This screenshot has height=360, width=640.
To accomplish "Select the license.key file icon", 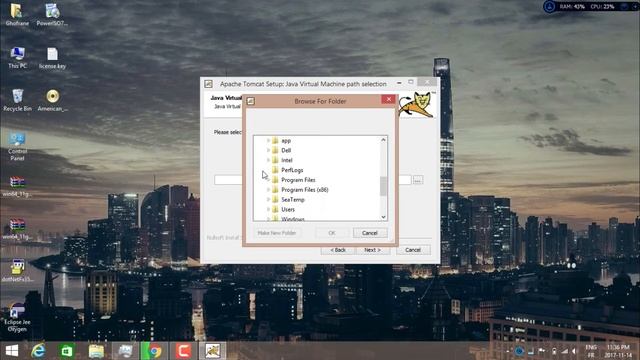I will (x=52, y=58).
